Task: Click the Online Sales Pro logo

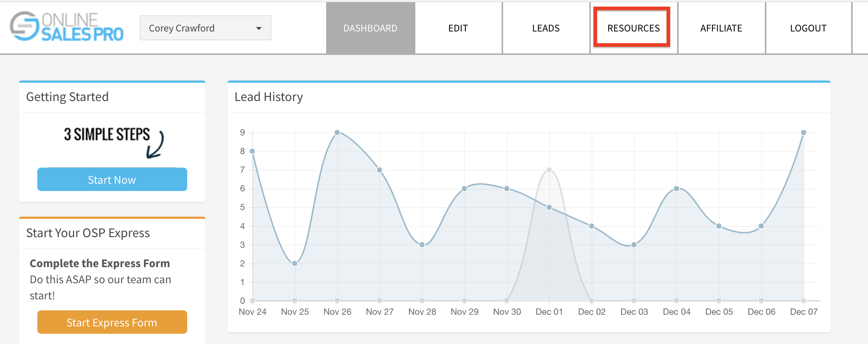Action: pos(67,26)
